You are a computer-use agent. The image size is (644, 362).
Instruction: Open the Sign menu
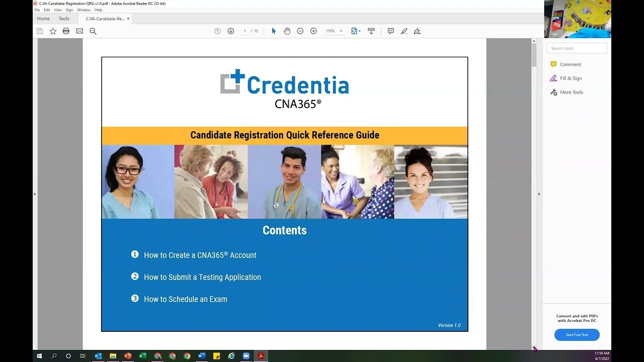pos(69,10)
